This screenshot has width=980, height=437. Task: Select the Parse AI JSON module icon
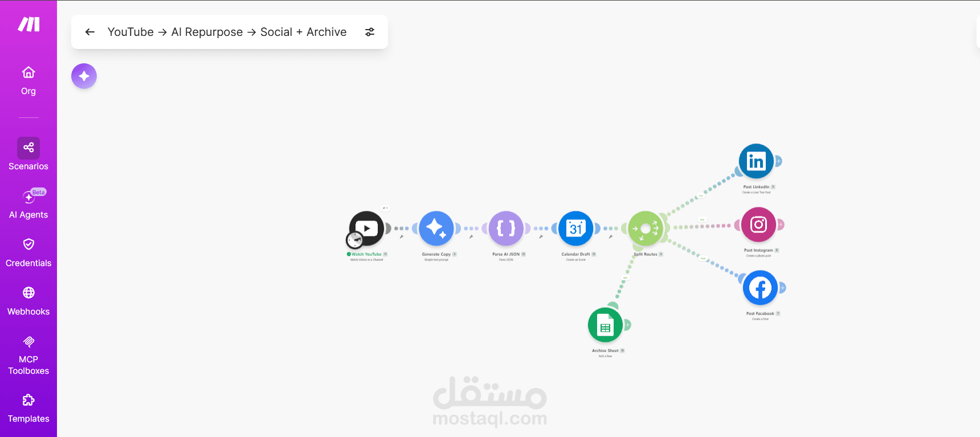pyautogui.click(x=506, y=228)
